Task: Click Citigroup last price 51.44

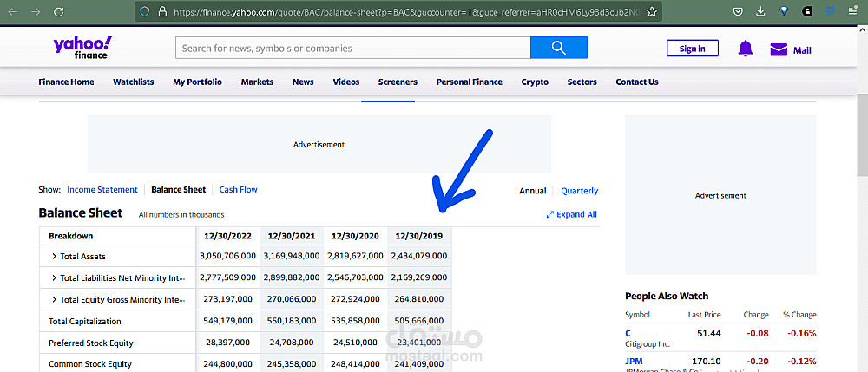Action: (709, 333)
